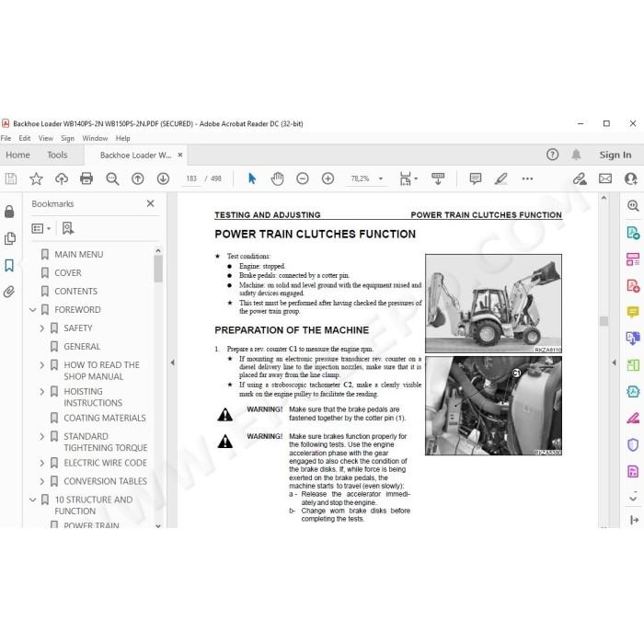This screenshot has height=644, width=644.
Task: Open more tools ellipsis
Action: coord(527,178)
